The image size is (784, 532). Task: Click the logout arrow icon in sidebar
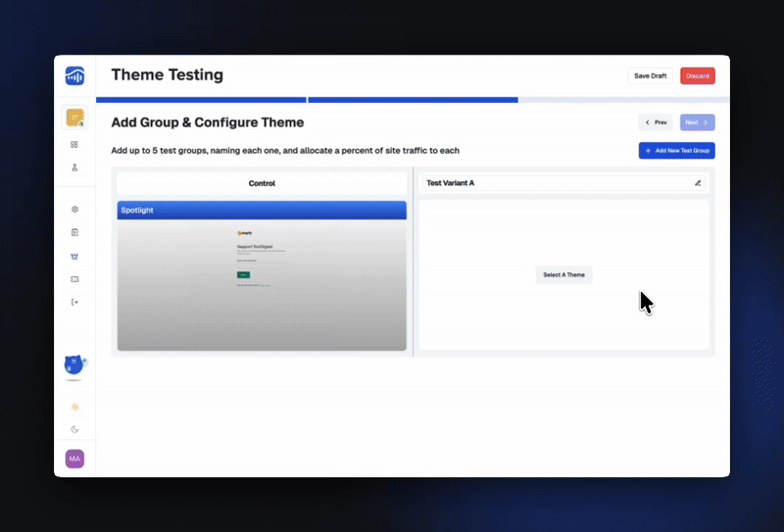pyautogui.click(x=74, y=302)
